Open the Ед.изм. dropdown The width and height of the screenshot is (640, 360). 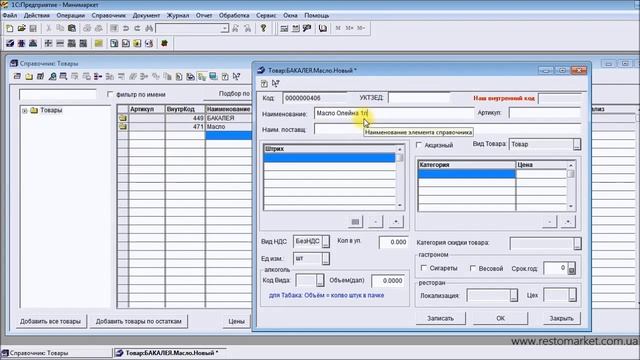[325, 258]
